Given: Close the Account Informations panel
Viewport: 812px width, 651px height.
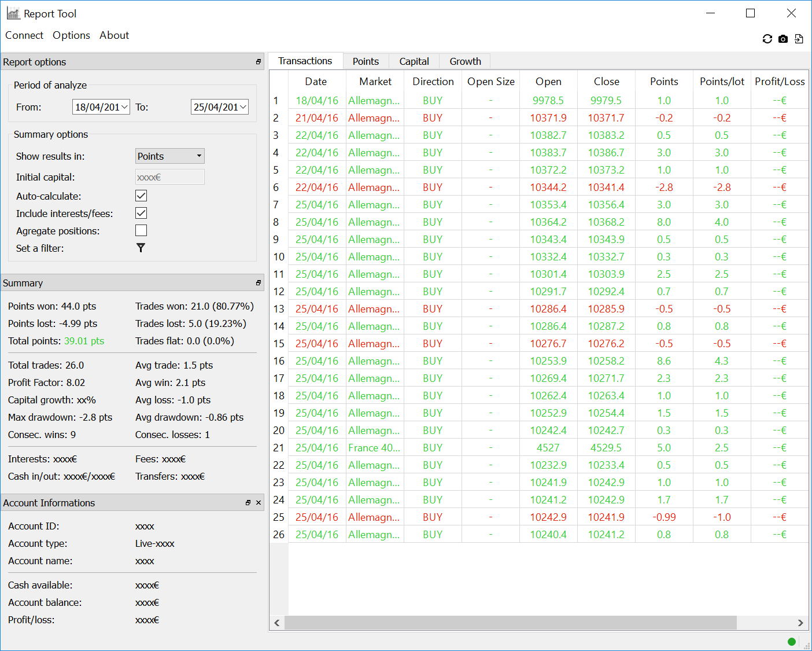Looking at the screenshot, I should coord(259,503).
